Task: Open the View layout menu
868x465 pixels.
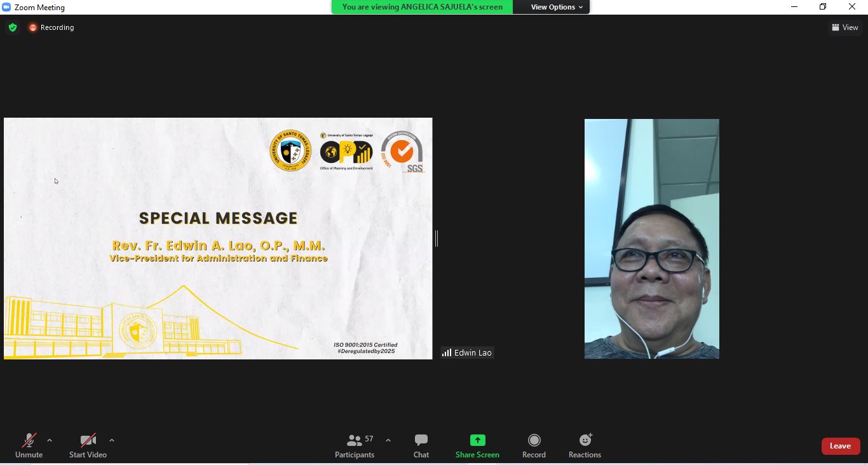Action: (x=845, y=27)
